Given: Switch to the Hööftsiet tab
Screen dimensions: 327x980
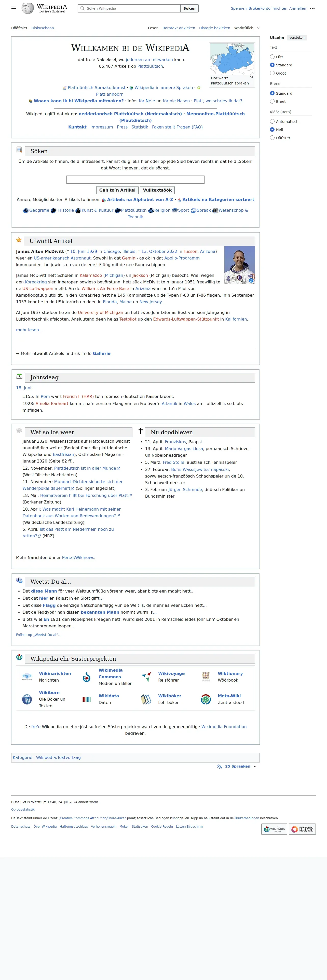Looking at the screenshot, I should [19, 28].
